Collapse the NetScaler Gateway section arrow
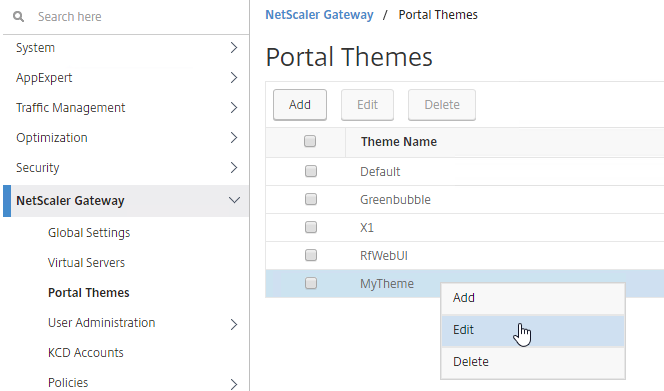This screenshot has height=391, width=664. pyautogui.click(x=234, y=200)
